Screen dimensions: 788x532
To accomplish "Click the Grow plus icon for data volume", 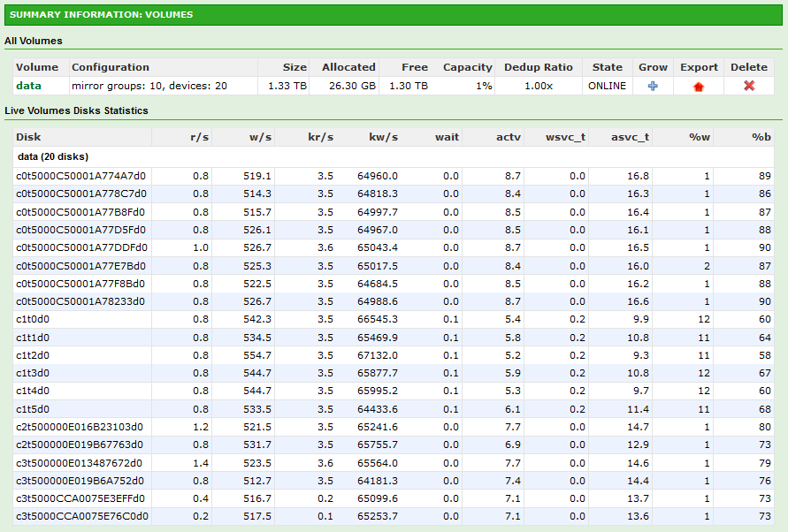I will click(653, 86).
